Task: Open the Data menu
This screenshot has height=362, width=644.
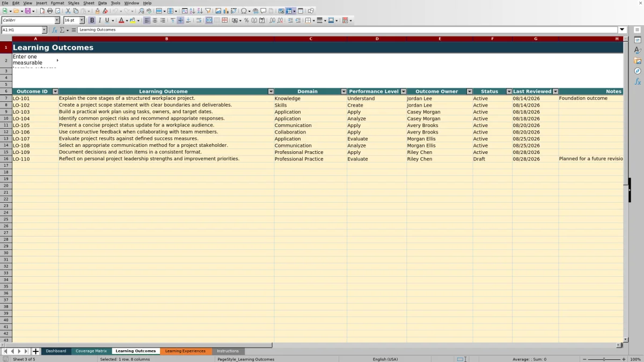Action: click(x=103, y=3)
